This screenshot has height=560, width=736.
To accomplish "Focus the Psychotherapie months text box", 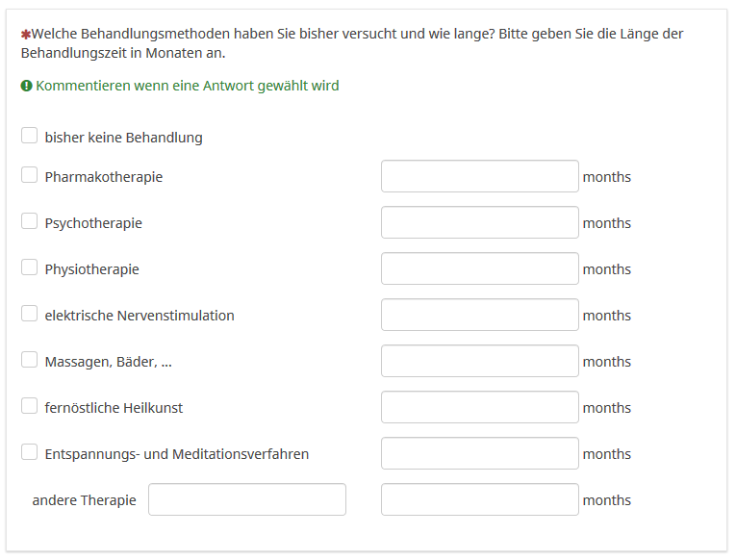I will point(479,223).
